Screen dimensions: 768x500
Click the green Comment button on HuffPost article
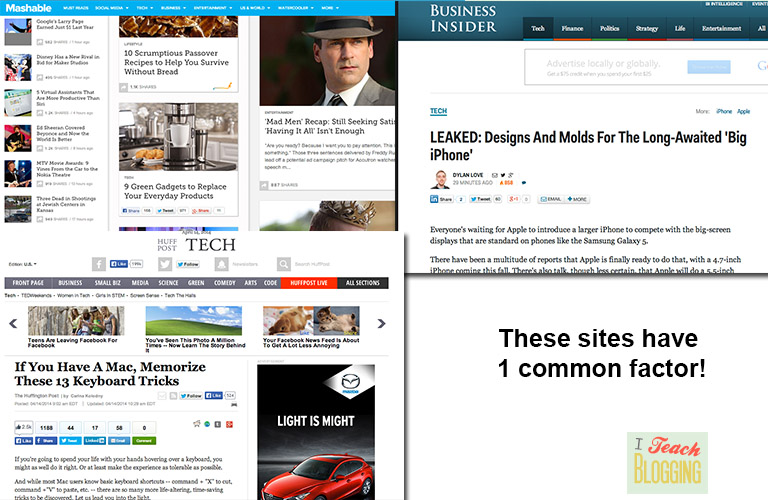[x=144, y=440]
